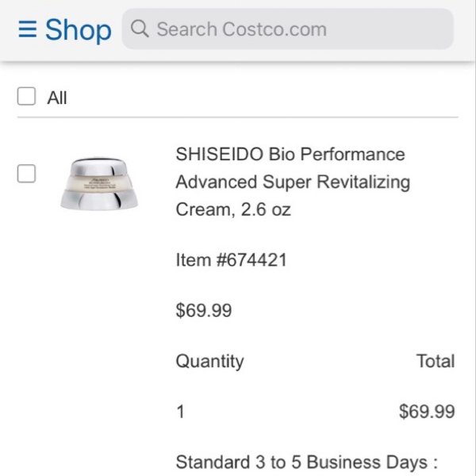The image size is (476, 476).
Task: Click the $69.99 unit price
Action: pyautogui.click(x=204, y=310)
